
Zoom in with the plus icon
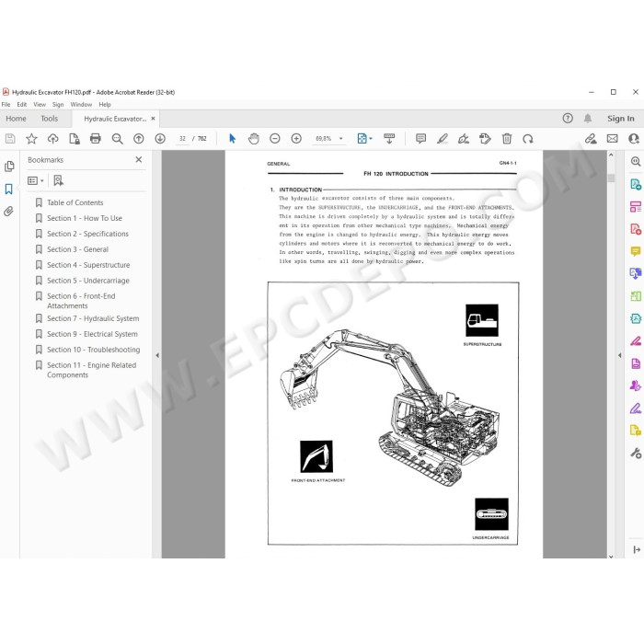coord(296,139)
